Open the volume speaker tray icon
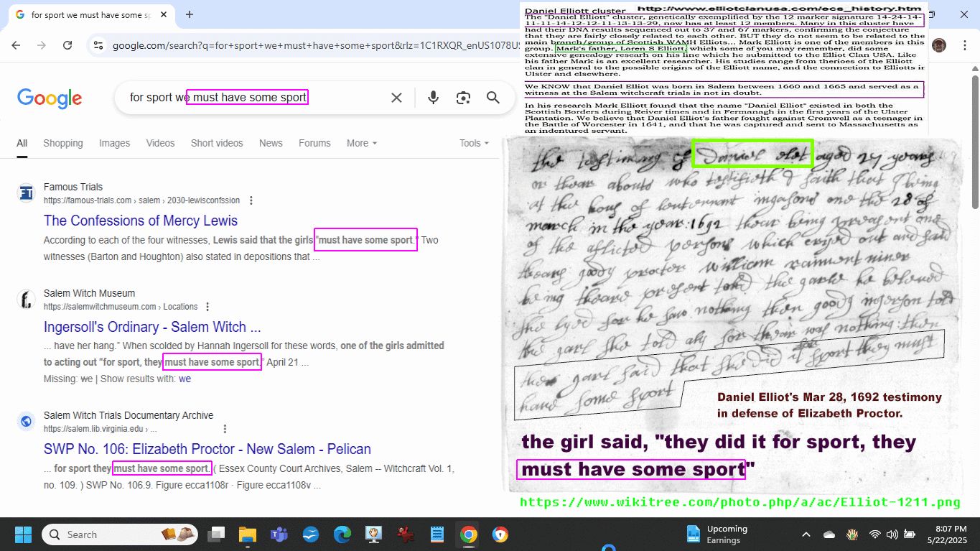Image resolution: width=980 pixels, height=551 pixels. point(892,534)
